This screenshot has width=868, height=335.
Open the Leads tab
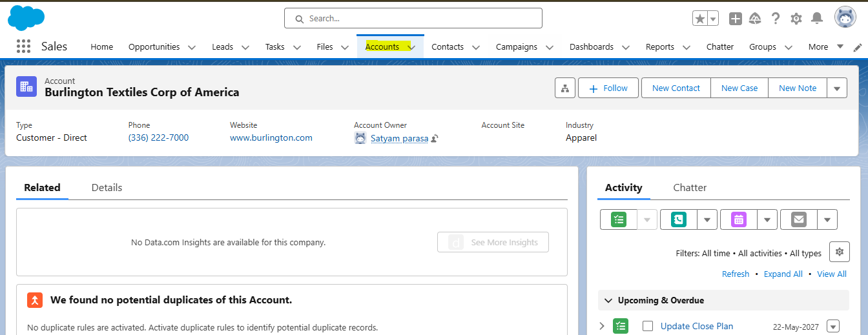tap(223, 46)
